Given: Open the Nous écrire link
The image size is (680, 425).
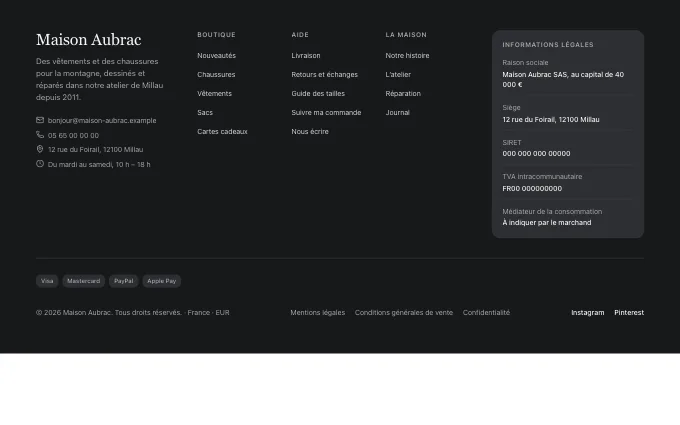Looking at the screenshot, I should click(x=310, y=131).
